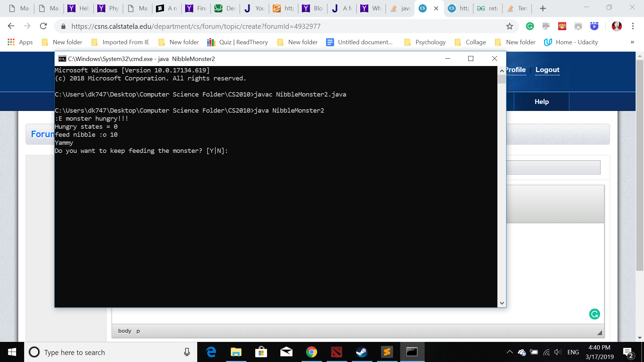Open Sublime Text from the taskbar
This screenshot has height=362, width=644.
click(x=387, y=352)
